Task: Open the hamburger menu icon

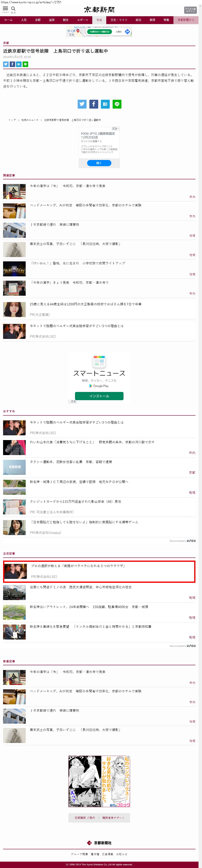Action: (5, 9)
